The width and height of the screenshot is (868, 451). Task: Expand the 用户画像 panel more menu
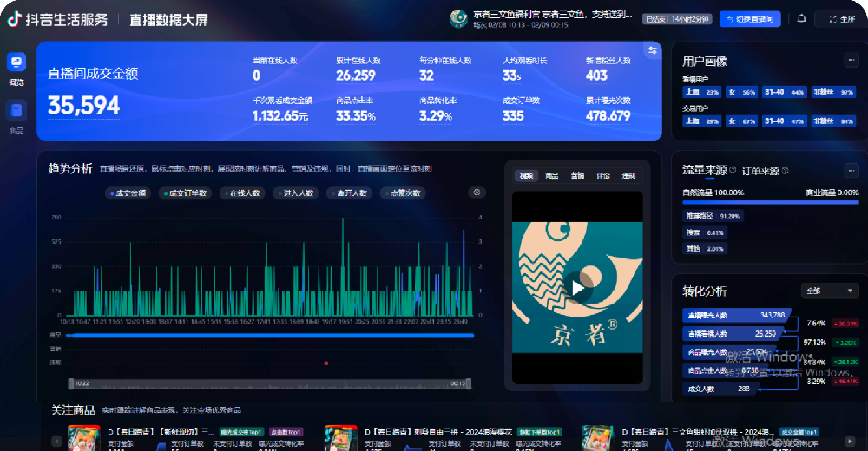[852, 60]
